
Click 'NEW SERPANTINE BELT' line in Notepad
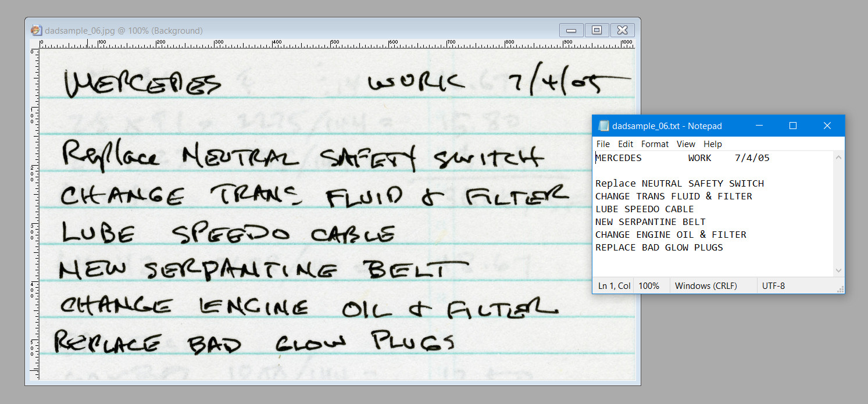coord(651,222)
